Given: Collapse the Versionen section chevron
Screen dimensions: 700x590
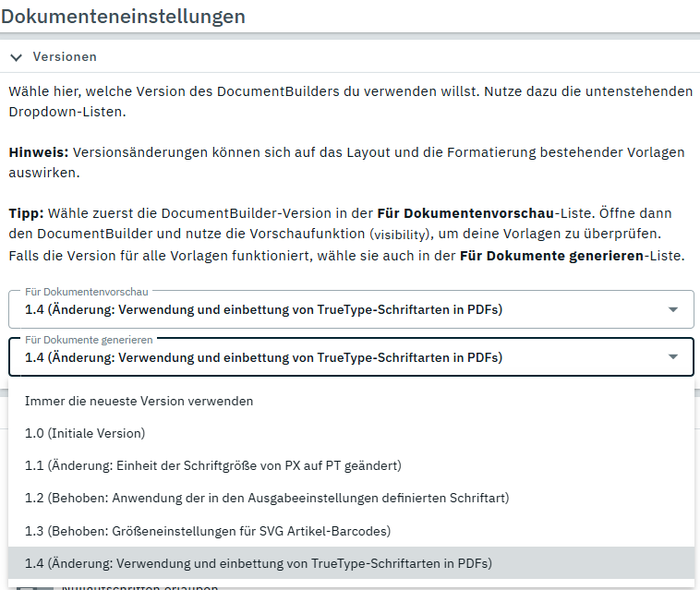Looking at the screenshot, I should [16, 57].
